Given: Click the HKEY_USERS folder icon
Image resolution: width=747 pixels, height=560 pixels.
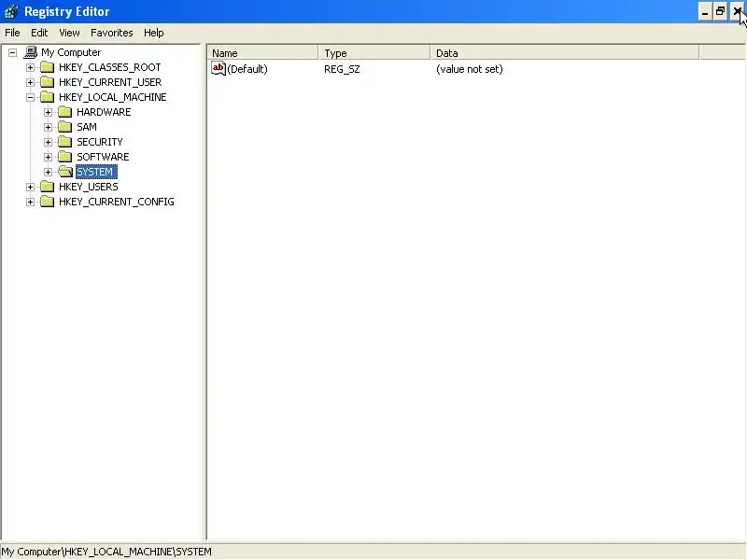Looking at the screenshot, I should [x=47, y=187].
